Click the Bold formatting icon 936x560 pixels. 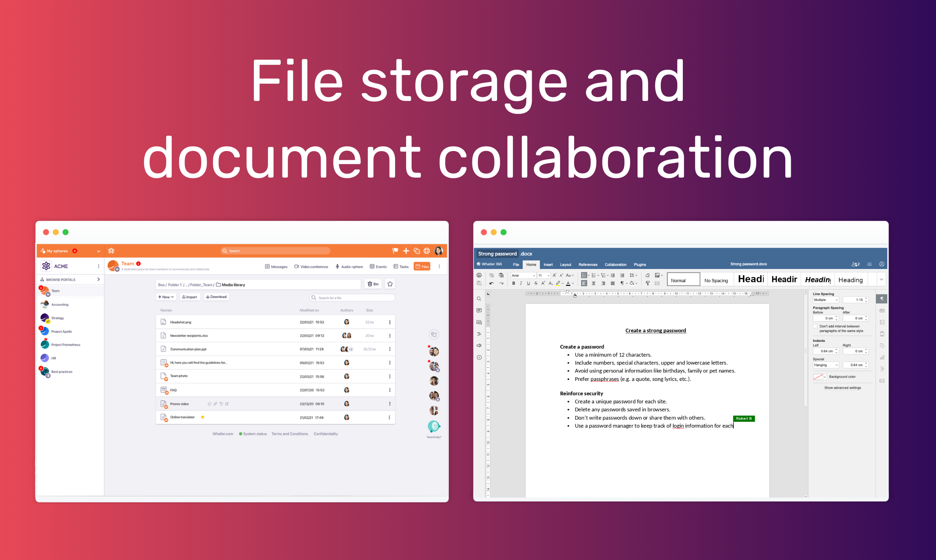tap(513, 283)
